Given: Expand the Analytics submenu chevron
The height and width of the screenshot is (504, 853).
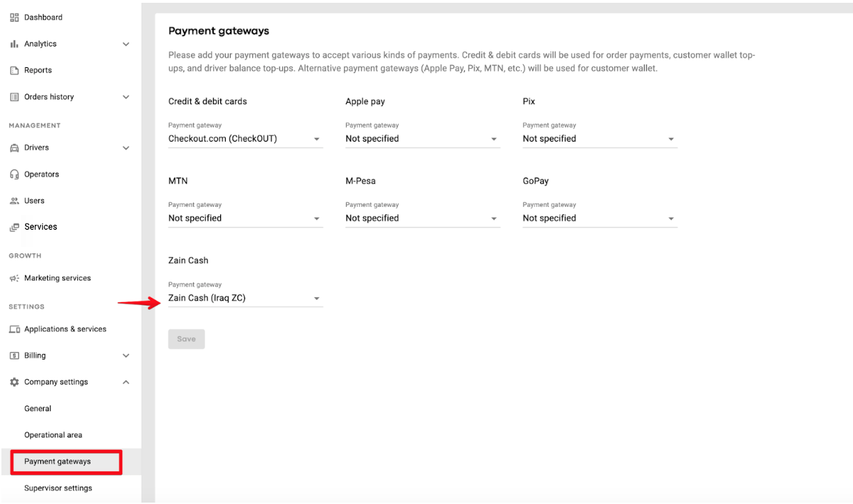Looking at the screenshot, I should [126, 44].
